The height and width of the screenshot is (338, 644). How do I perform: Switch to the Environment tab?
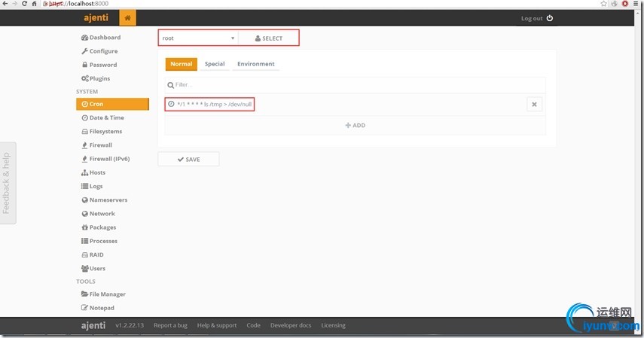[256, 64]
